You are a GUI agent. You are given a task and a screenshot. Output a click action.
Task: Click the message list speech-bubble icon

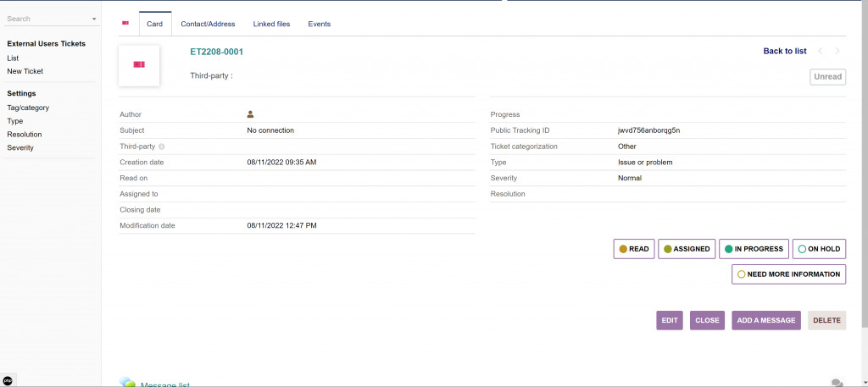click(127, 383)
